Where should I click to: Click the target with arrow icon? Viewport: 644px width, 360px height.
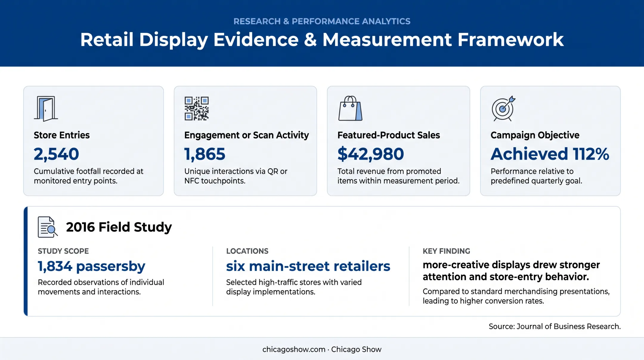(504, 108)
